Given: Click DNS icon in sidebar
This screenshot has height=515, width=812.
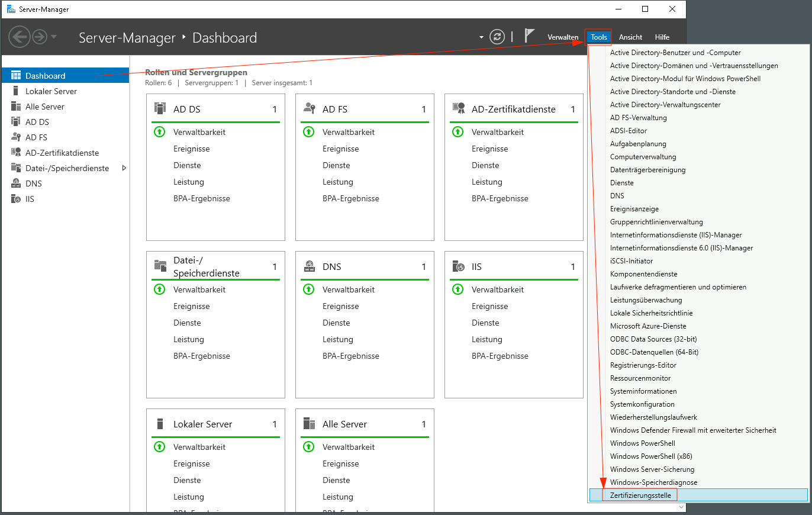Looking at the screenshot, I should (x=15, y=183).
